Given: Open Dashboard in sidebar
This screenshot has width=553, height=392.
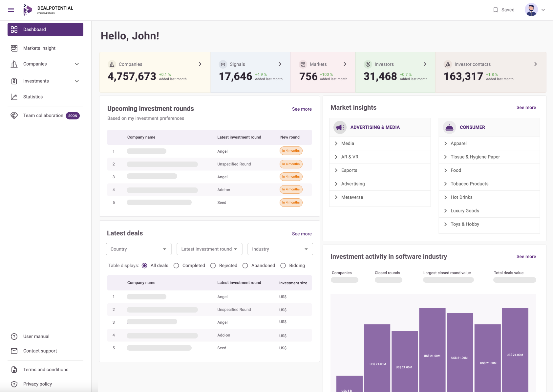Looking at the screenshot, I should click(x=45, y=30).
